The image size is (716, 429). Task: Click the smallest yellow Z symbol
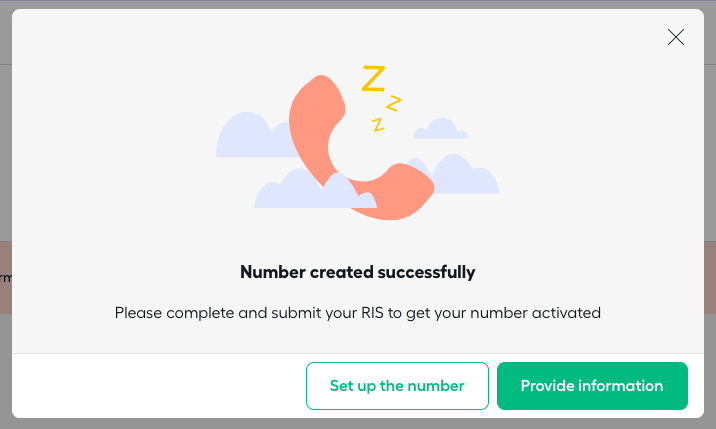point(378,125)
